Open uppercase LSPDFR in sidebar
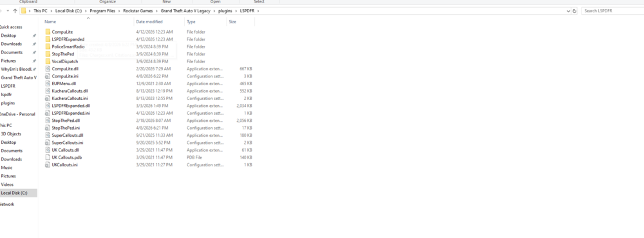 click(x=8, y=86)
